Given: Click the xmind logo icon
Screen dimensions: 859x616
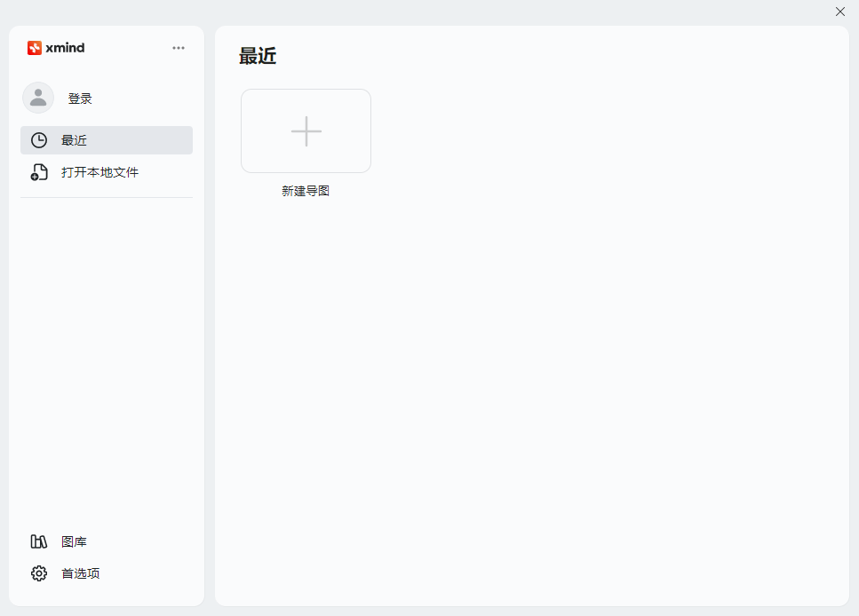Looking at the screenshot, I should pyautogui.click(x=35, y=48).
